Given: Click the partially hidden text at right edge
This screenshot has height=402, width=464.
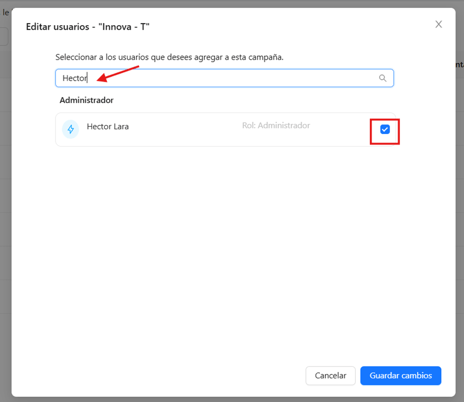Looking at the screenshot, I should click(x=460, y=64).
